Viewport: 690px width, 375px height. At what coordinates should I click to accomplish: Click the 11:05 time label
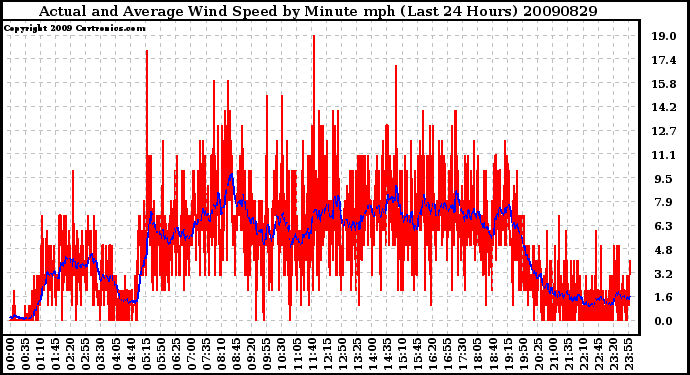point(297,355)
